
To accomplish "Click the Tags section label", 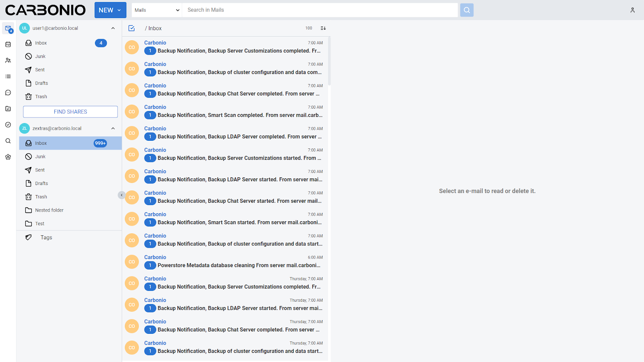I will [x=46, y=237].
